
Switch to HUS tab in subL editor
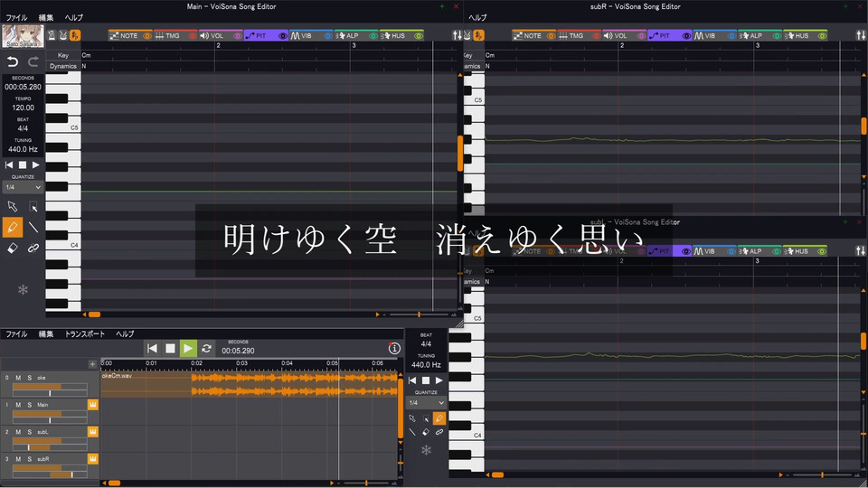tap(796, 251)
